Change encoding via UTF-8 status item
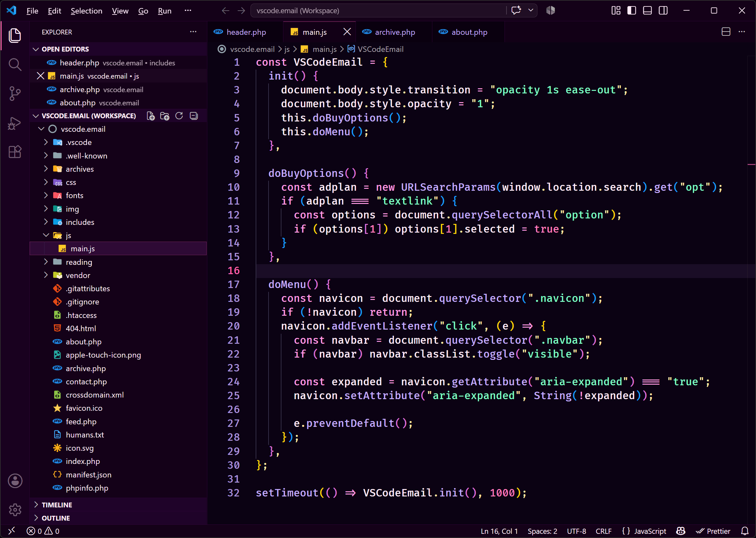 [x=576, y=531]
